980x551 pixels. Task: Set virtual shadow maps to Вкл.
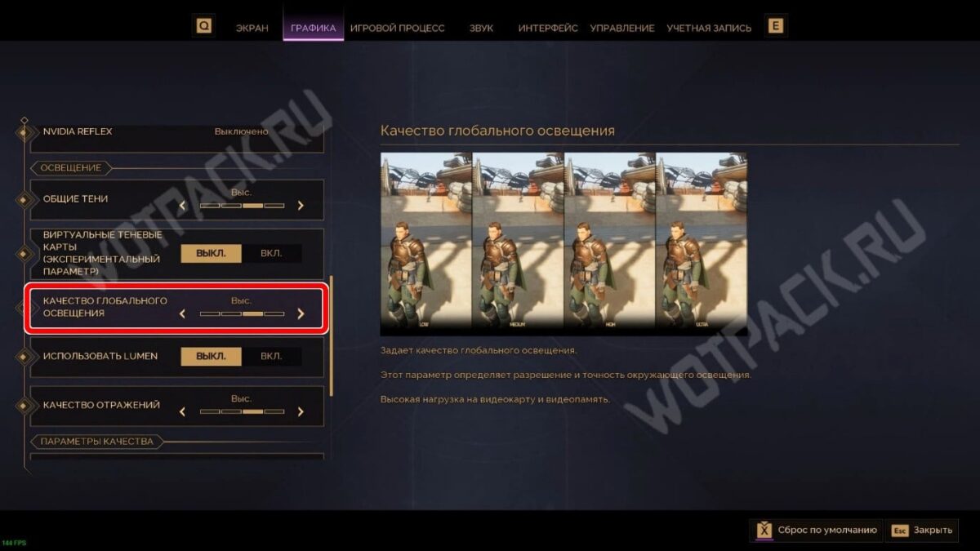(271, 253)
